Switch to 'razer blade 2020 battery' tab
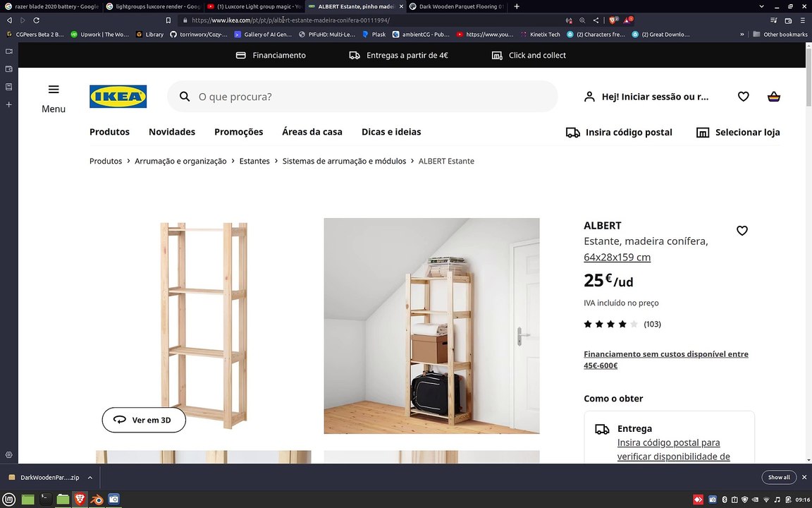The width and height of the screenshot is (812, 508). click(51, 6)
